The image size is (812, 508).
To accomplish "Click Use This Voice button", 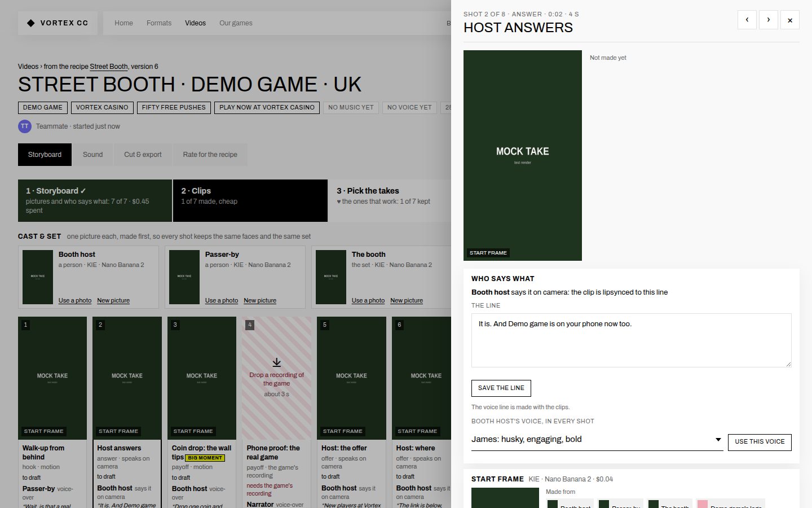I will 760,442.
